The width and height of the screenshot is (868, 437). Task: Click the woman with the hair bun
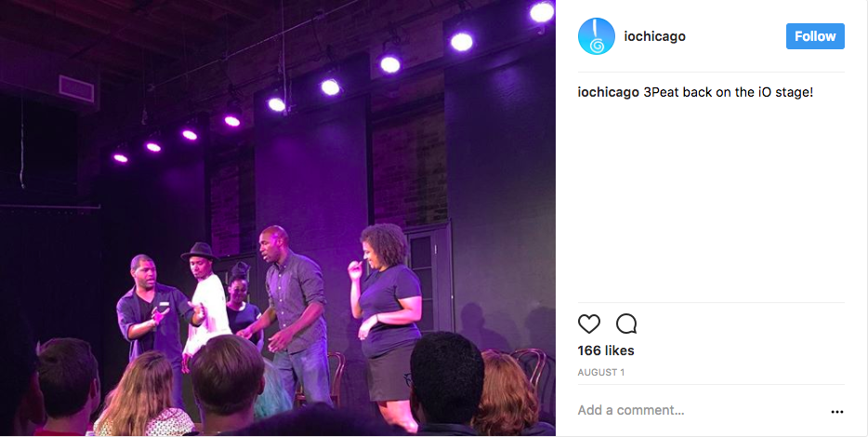[242, 303]
